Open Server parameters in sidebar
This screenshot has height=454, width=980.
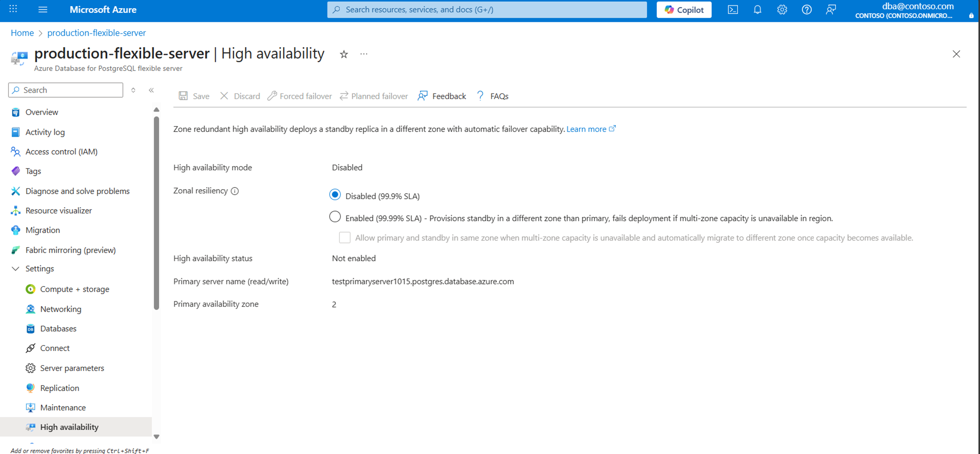[x=72, y=368]
